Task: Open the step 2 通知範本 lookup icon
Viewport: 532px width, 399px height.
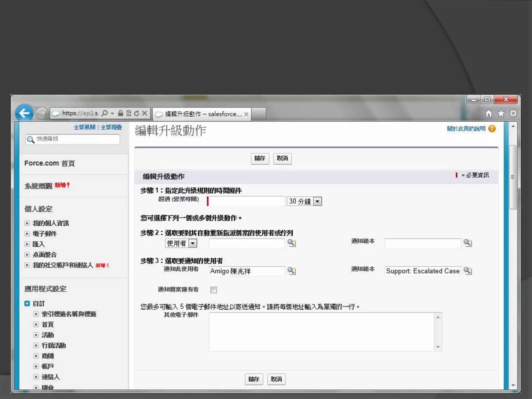Action: click(x=468, y=243)
